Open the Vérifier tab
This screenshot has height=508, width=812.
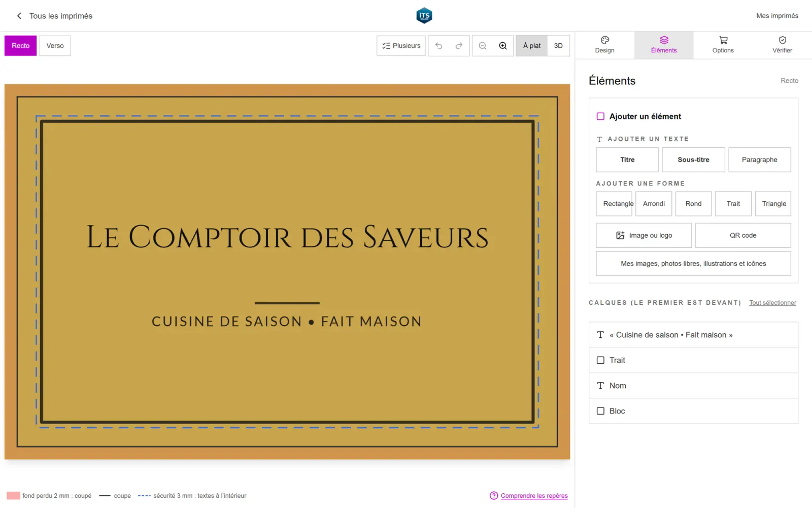782,45
